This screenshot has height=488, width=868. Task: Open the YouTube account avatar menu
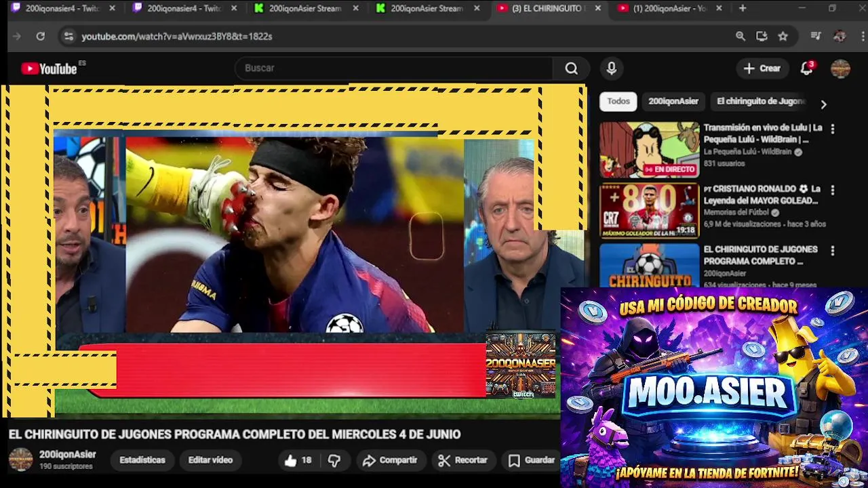(840, 68)
